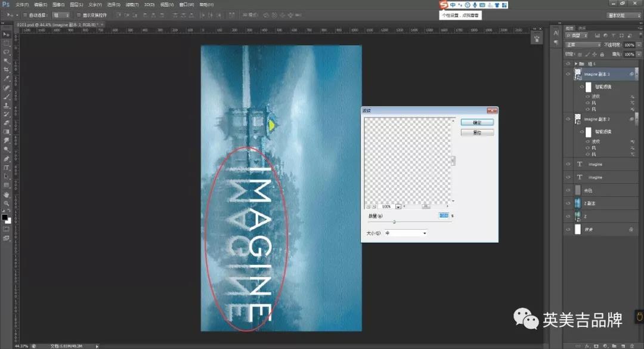Screen dimensions: 644x349
Task: Hide the imagine 副本 3 layer
Action: click(x=568, y=74)
